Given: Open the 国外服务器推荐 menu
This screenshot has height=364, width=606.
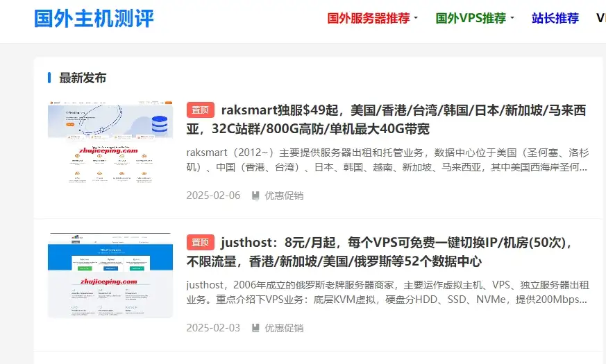Looking at the screenshot, I should 369,18.
